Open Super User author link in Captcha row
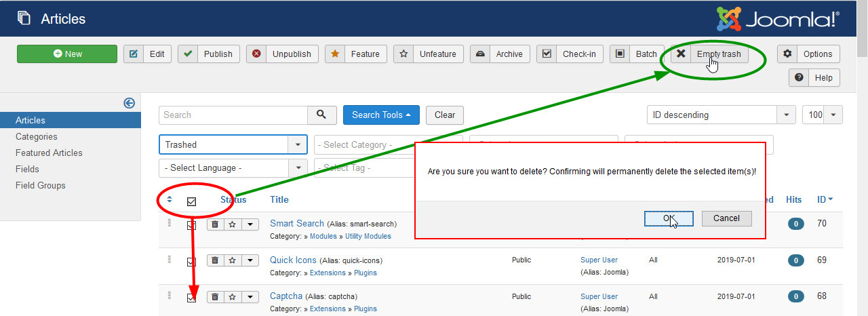The height and width of the screenshot is (316, 868). click(x=599, y=296)
